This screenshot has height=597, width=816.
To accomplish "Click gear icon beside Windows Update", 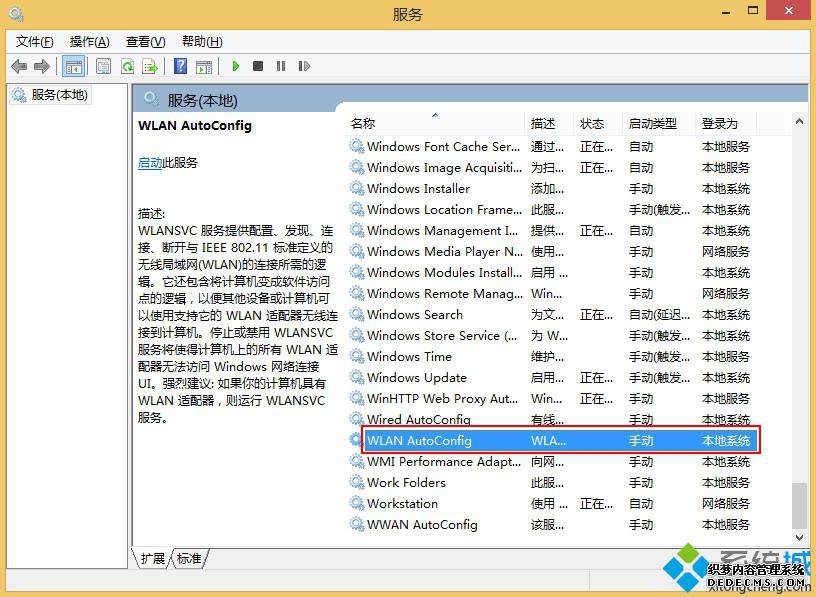I will point(356,377).
